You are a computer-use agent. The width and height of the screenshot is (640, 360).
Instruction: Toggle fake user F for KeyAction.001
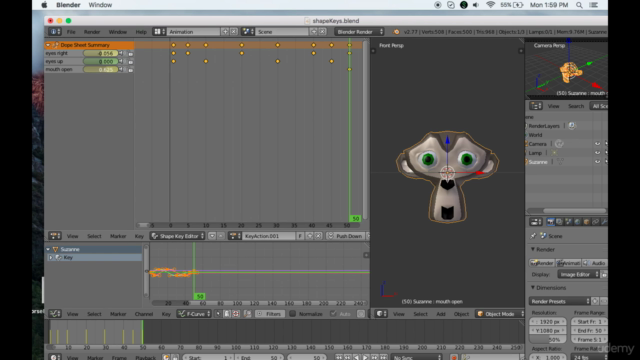tap(300, 236)
